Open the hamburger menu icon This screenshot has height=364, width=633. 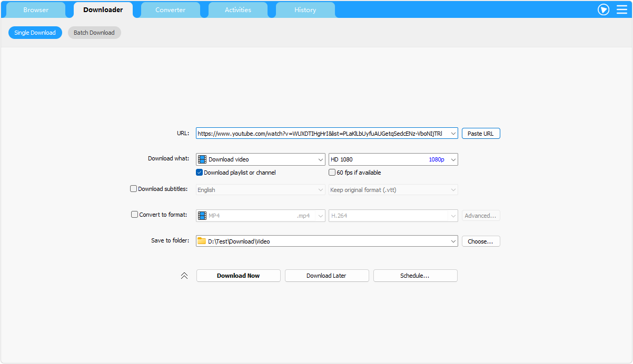coord(622,9)
